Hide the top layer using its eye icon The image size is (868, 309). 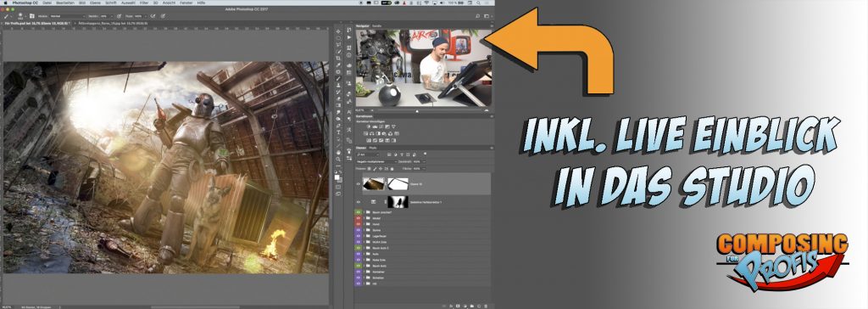[359, 183]
